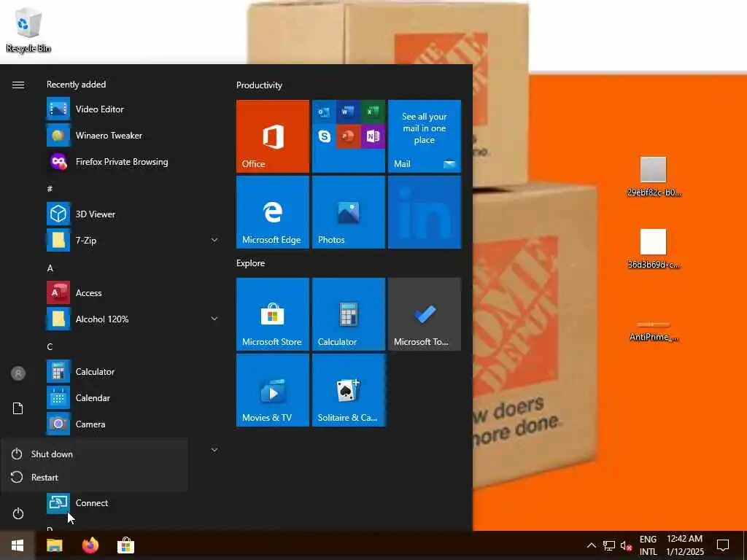
Task: Open Microsoft Store taskbar icon
Action: tap(125, 545)
